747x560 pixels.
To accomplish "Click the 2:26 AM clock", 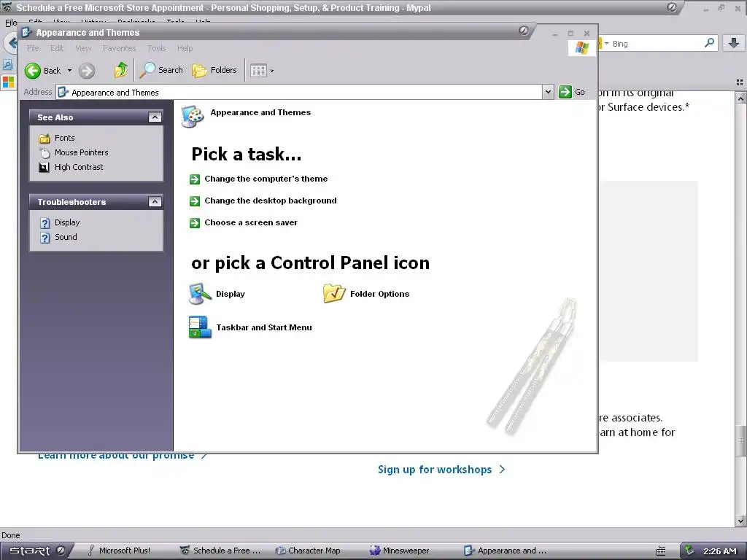I will pos(719,551).
